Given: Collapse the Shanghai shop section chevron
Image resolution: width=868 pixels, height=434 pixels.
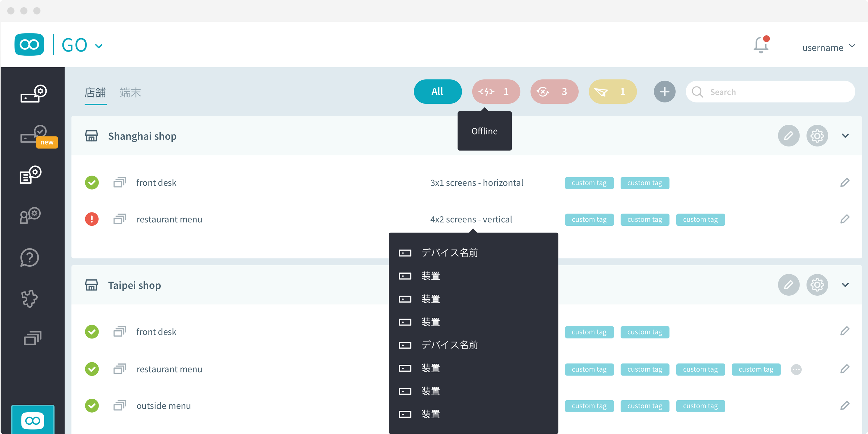Looking at the screenshot, I should click(x=845, y=136).
